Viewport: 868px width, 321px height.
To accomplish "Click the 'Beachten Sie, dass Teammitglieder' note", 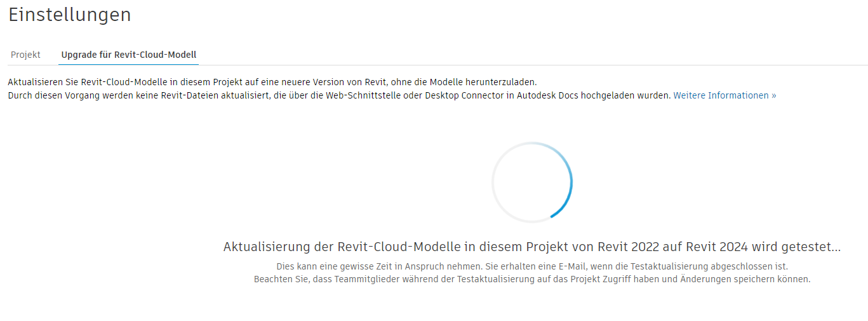I will click(x=532, y=279).
